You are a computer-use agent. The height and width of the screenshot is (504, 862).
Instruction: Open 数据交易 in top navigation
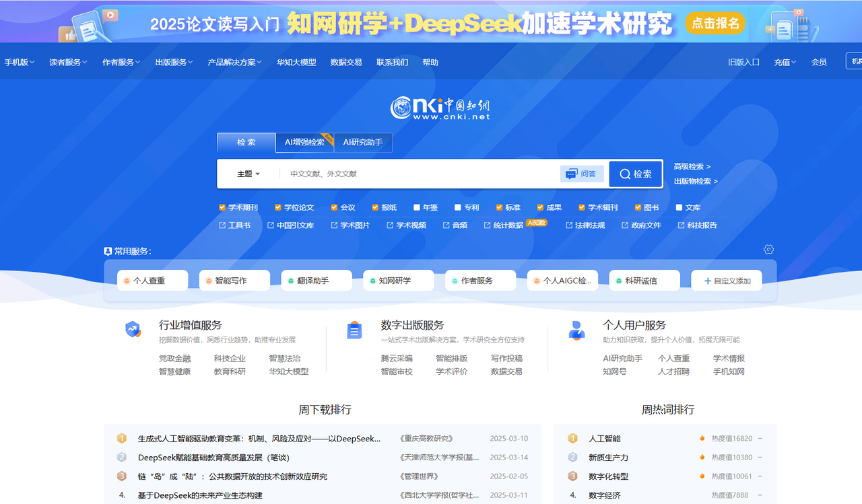[346, 62]
